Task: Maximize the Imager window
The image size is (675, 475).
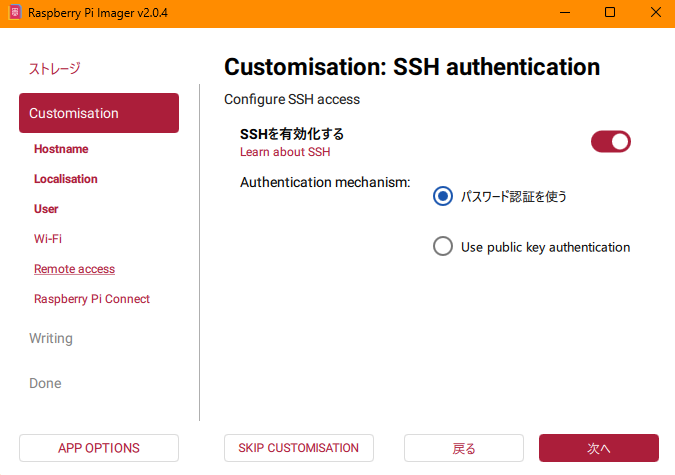Action: pyautogui.click(x=610, y=12)
